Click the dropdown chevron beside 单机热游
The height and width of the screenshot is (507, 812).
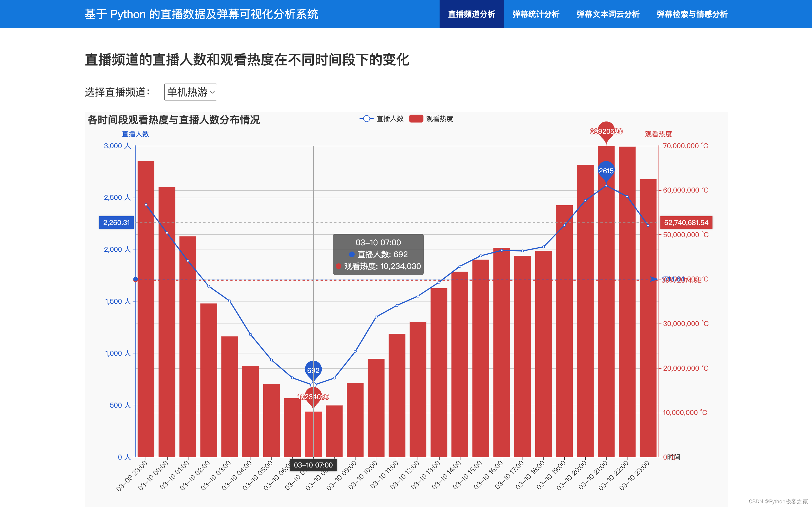pyautogui.click(x=212, y=92)
